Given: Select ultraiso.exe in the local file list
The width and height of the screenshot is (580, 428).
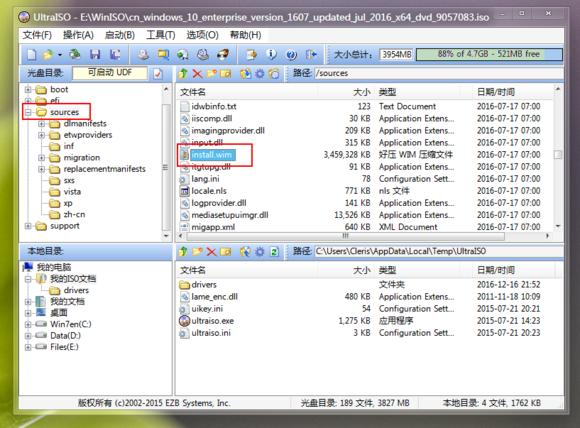Looking at the screenshot, I should pyautogui.click(x=212, y=321).
